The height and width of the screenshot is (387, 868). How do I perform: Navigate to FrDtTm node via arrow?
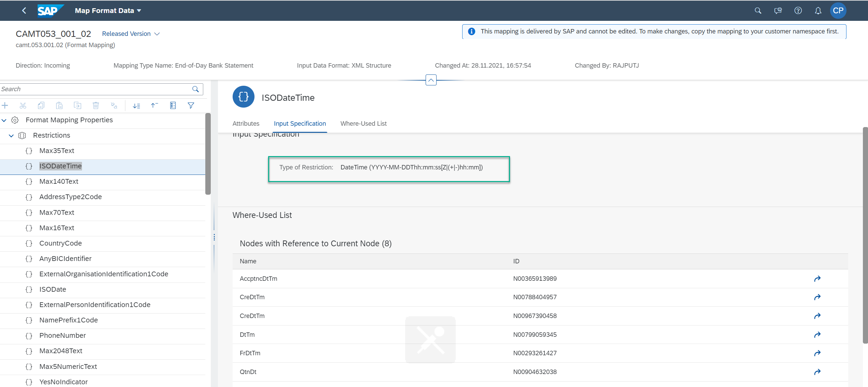tap(817, 353)
